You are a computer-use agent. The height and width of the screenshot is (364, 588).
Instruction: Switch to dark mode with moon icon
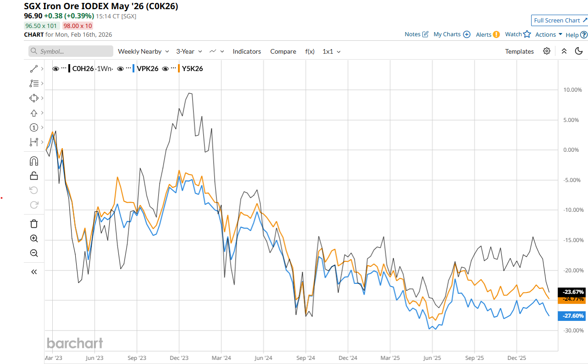coord(578,51)
